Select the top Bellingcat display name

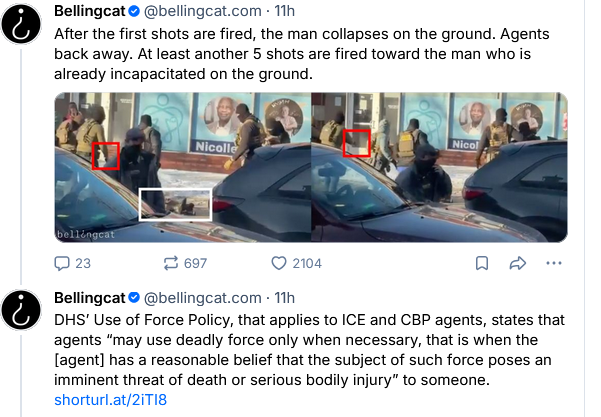90,11
